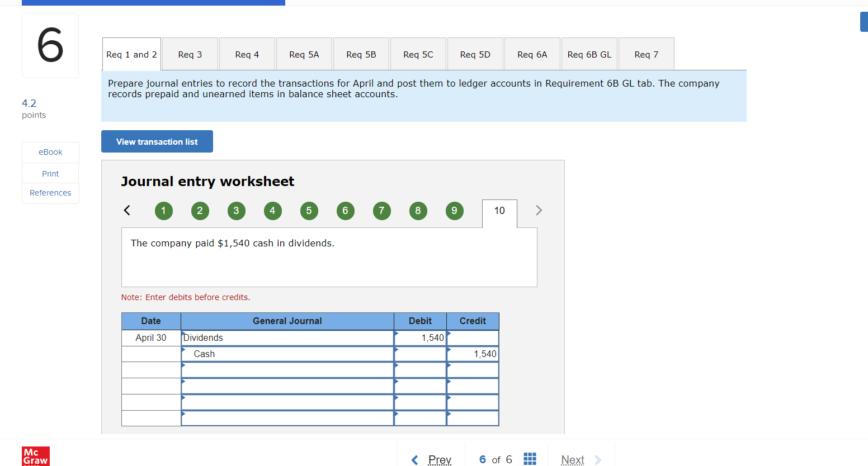The height and width of the screenshot is (466, 868).
Task: Select journal entry tab 10
Action: click(499, 211)
